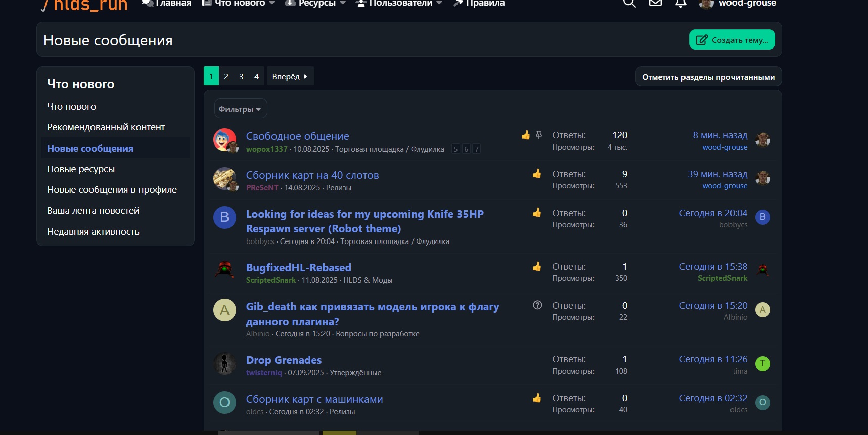Image resolution: width=868 pixels, height=435 pixels.
Task: Select Новые ресурсы in the sidebar
Action: [81, 169]
